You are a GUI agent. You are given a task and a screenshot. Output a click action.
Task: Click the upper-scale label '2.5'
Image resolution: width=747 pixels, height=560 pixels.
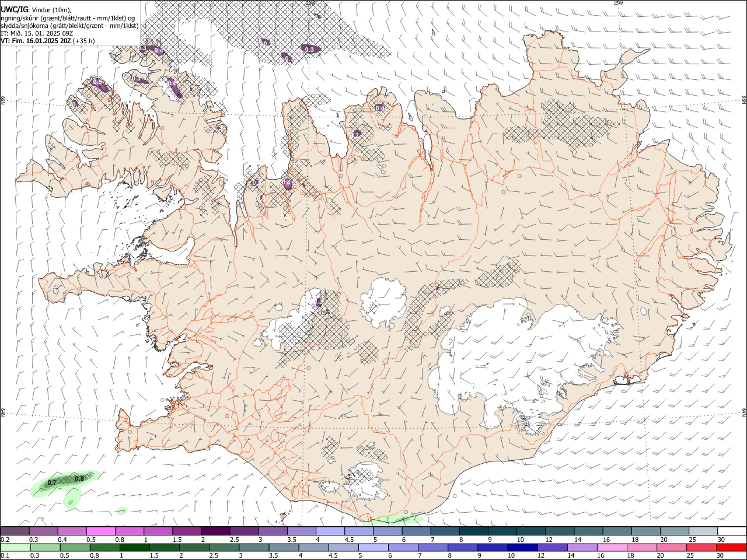(x=234, y=540)
